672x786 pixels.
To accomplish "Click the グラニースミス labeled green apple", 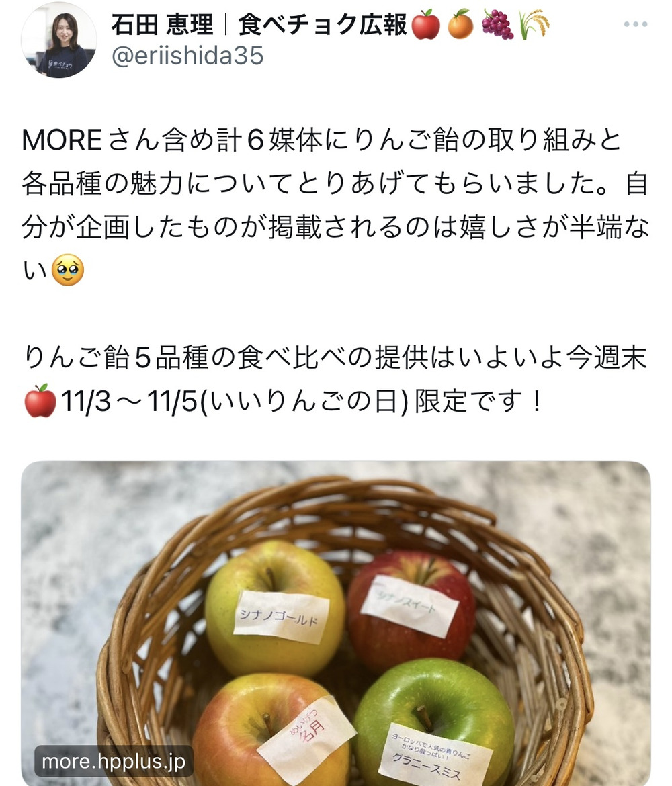I will 432,724.
